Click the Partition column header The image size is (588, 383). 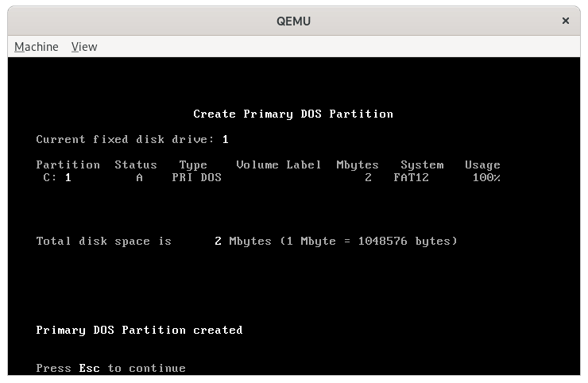(68, 165)
